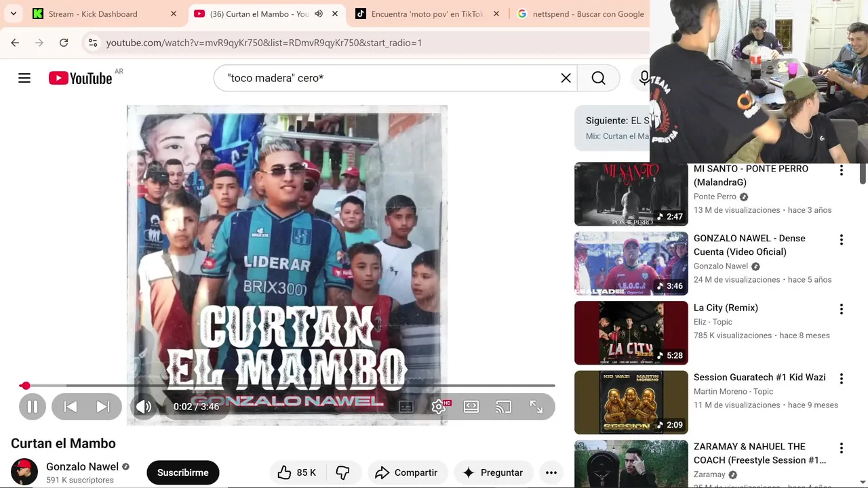Screen dimensions: 868x488
Task: Start voice search with microphone
Action: (644, 78)
